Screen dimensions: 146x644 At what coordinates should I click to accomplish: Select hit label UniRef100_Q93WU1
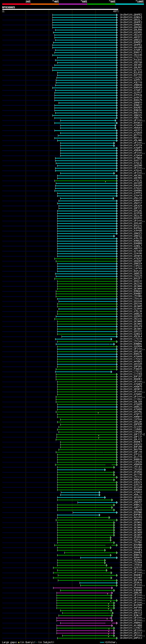(131, 522)
